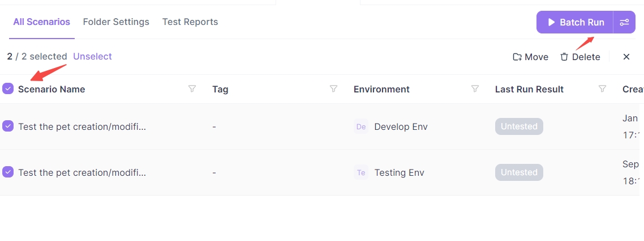Open the Test Reports tab
Image resolution: width=644 pixels, height=241 pixels.
(190, 22)
